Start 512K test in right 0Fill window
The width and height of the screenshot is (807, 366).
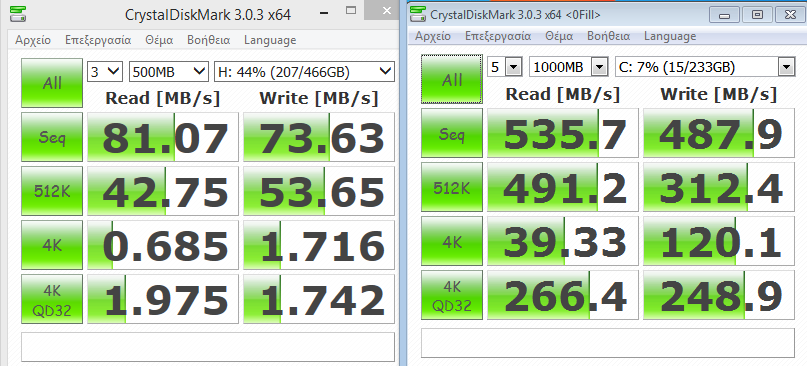pos(452,187)
